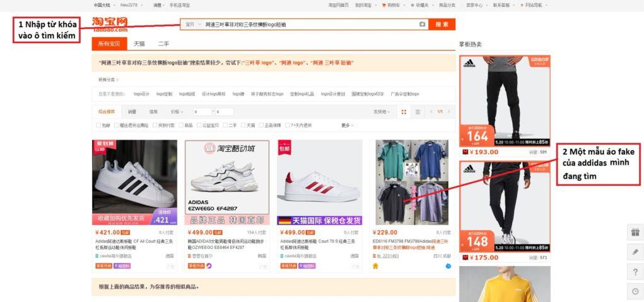Viewport: 644px width, 302px height.
Task: Open the 发货地 ship-from dropdown
Action: pyautogui.click(x=382, y=112)
